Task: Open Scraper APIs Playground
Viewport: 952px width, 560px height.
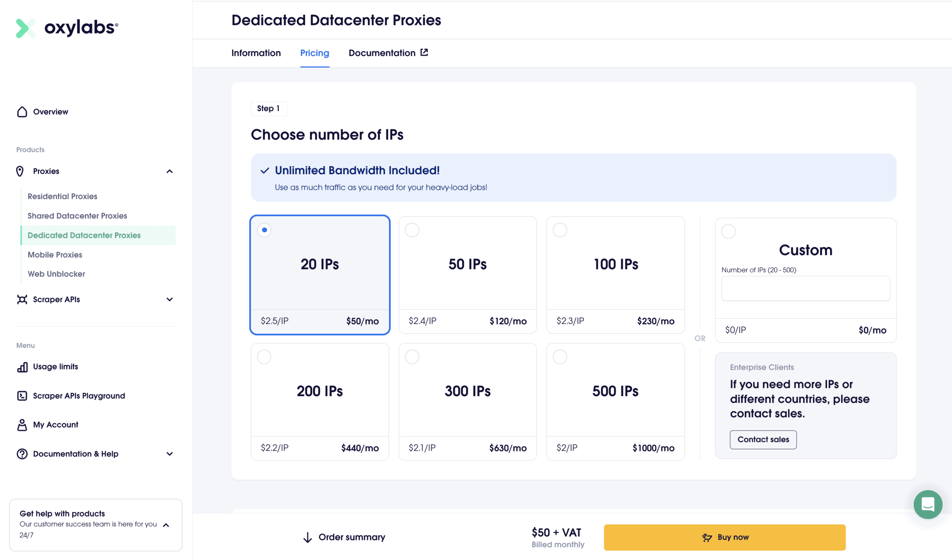Action: (79, 396)
